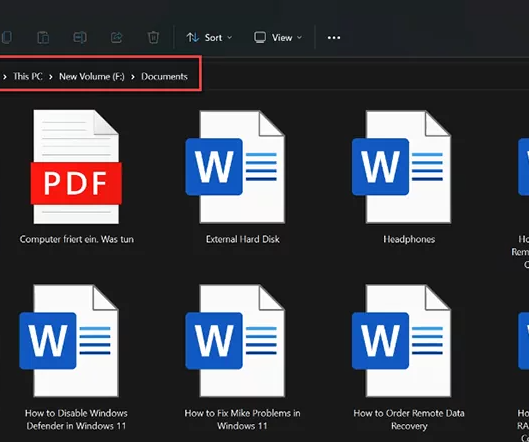This screenshot has width=529, height=442.
Task: Expand chevron after This PC
Action: pyautogui.click(x=51, y=77)
